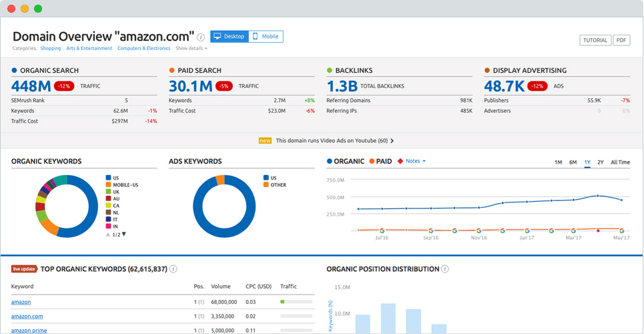This screenshot has width=644, height=334.
Task: Open the 'amazon.com' keyword link
Action: pyautogui.click(x=27, y=317)
